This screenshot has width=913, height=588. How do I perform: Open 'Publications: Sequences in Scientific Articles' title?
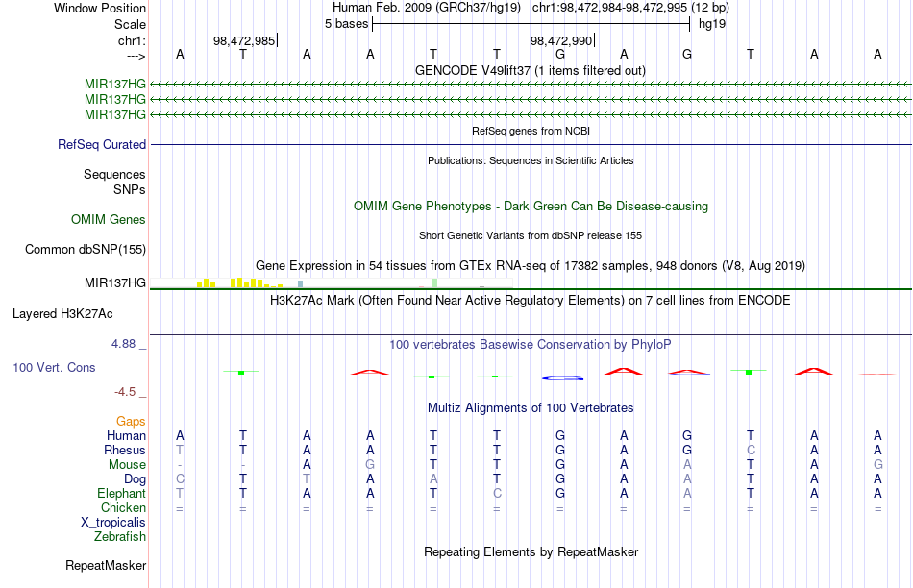[x=531, y=160]
